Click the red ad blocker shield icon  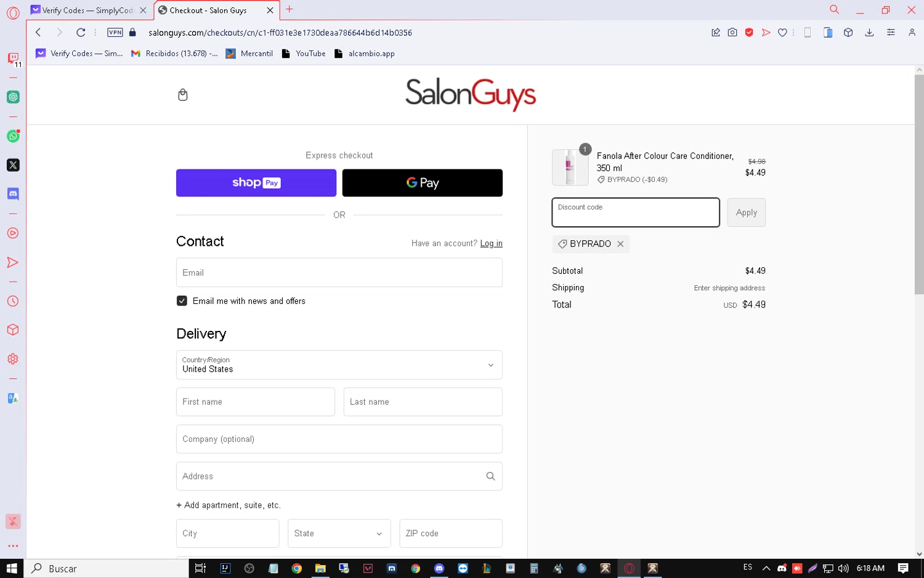749,33
